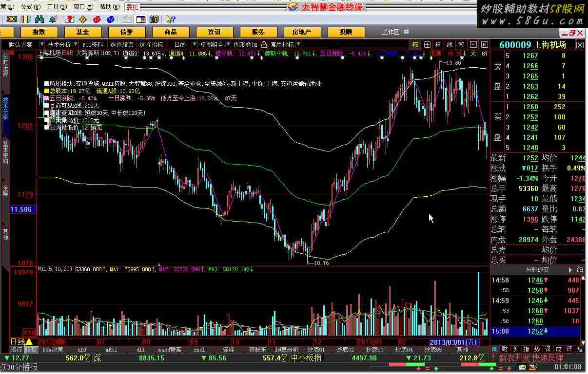Click the 委托 order button in menu bar

(x=132, y=7)
